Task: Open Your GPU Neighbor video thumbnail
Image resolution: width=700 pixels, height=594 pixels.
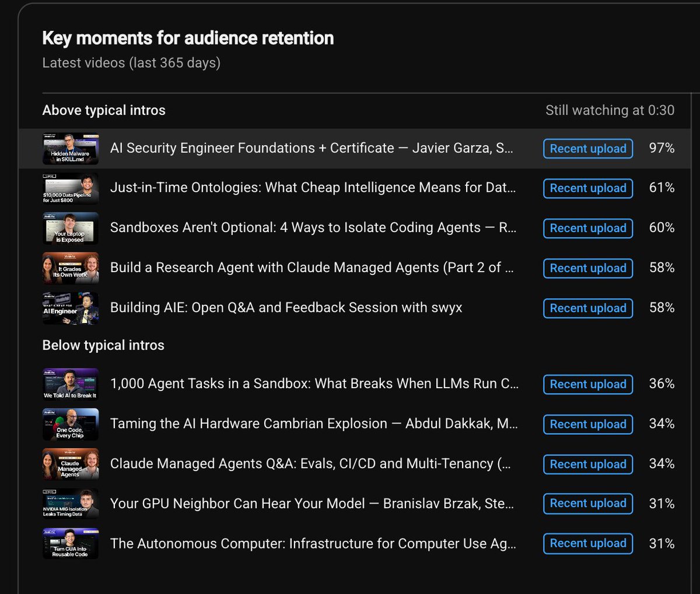Action: click(x=71, y=504)
